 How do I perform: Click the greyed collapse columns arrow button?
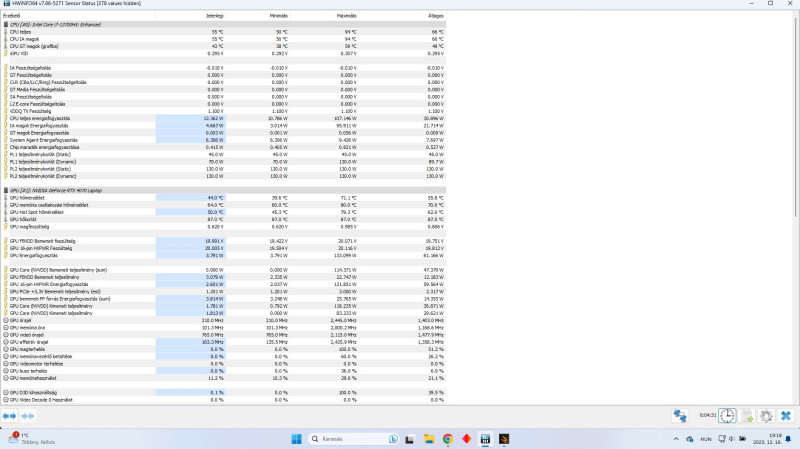[x=28, y=416]
